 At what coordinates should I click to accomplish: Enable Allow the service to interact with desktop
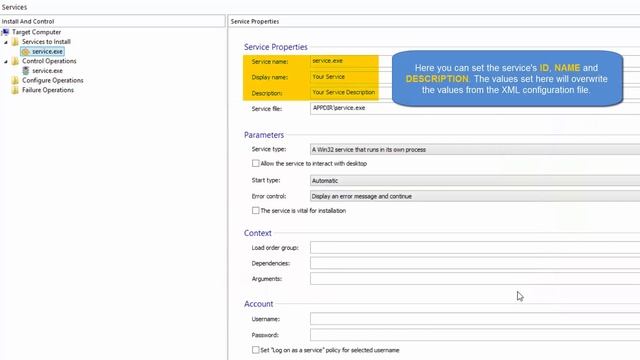[256, 163]
